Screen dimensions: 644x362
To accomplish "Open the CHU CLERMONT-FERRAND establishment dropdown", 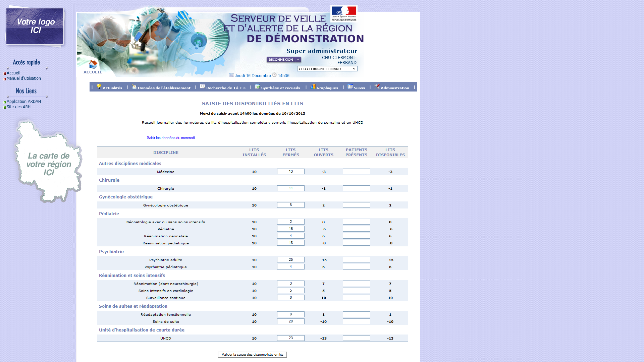I will point(327,69).
